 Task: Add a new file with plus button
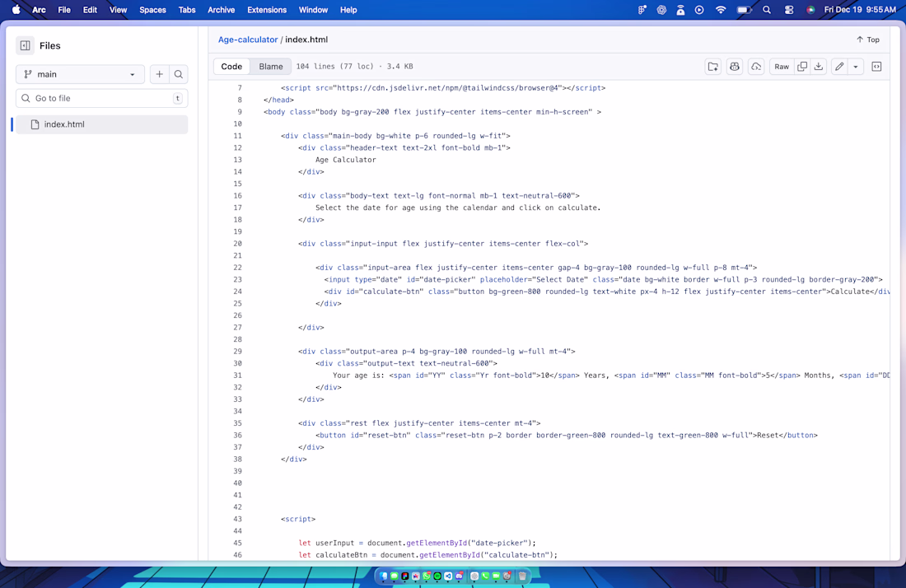point(160,74)
